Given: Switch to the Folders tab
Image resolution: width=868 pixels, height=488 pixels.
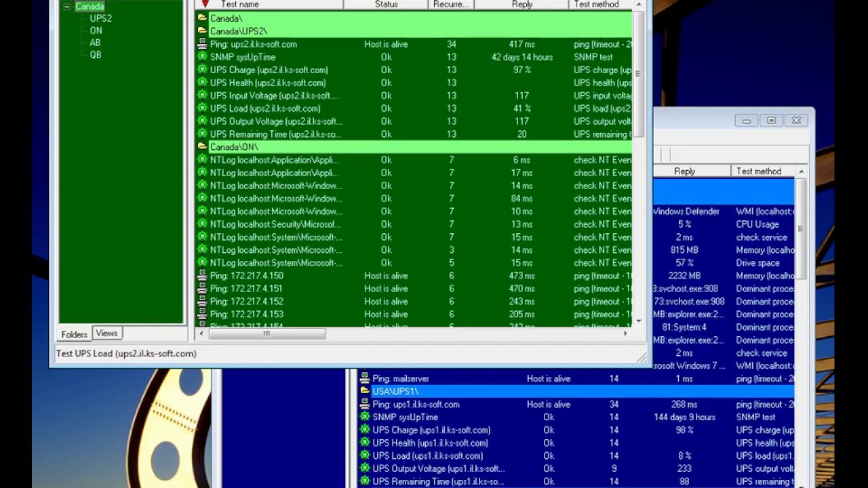Looking at the screenshot, I should point(74,334).
